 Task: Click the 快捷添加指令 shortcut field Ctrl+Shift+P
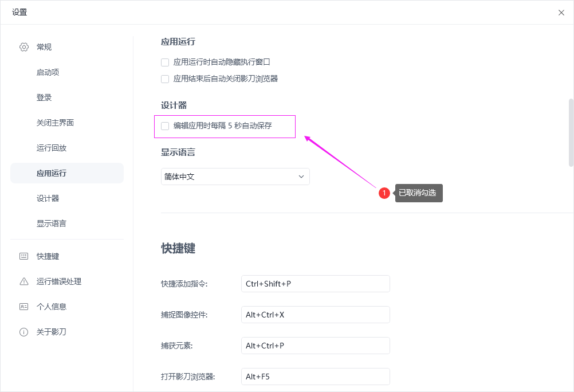pos(316,284)
